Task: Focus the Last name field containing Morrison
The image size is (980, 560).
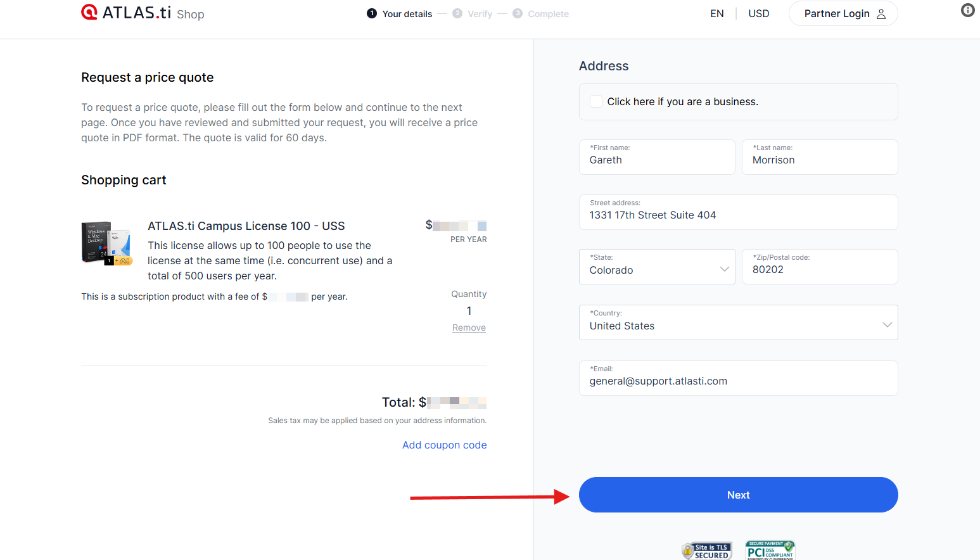Action: (820, 157)
